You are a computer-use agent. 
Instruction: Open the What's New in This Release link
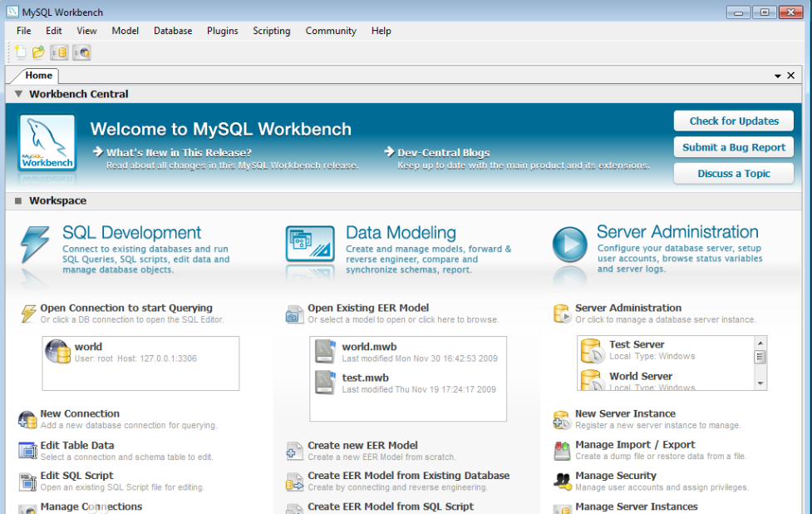click(x=179, y=153)
